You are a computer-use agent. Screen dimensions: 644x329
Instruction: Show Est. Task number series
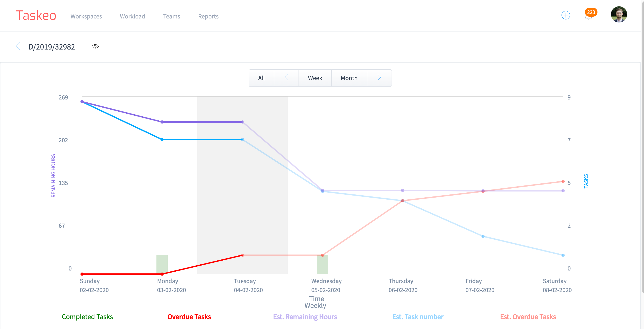click(x=417, y=317)
